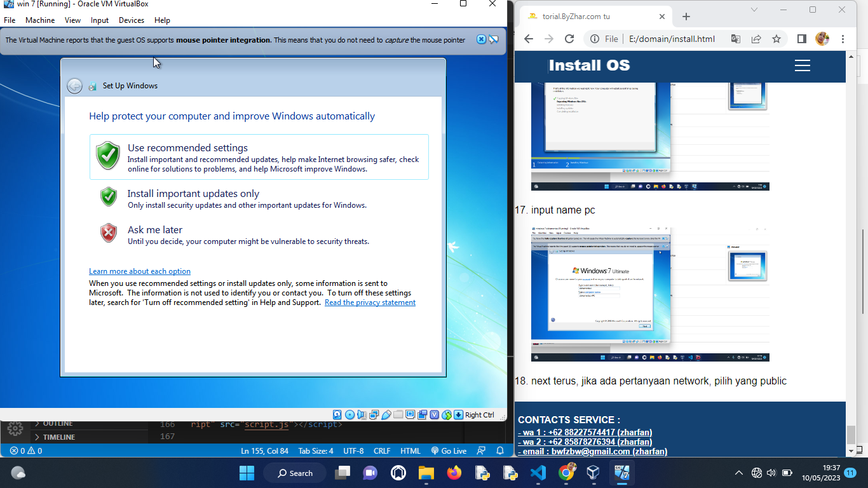The width and height of the screenshot is (868, 488).
Task: Open the wa 2 contact link
Action: coord(585,442)
